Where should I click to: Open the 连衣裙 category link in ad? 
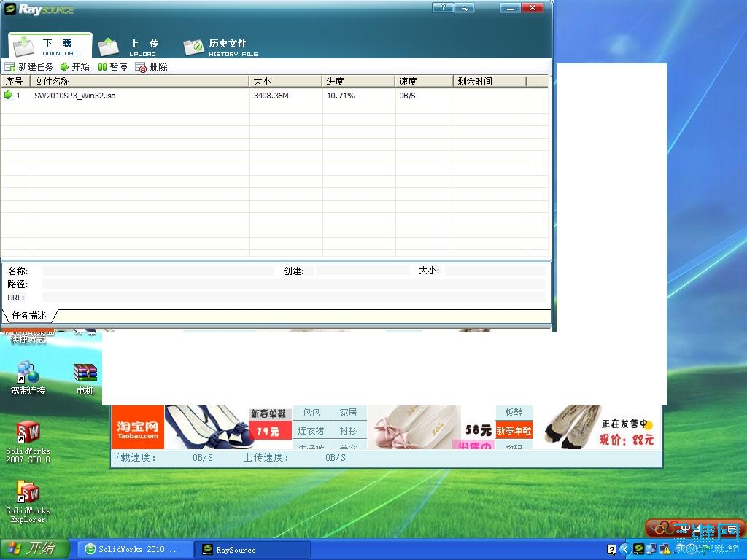tap(311, 430)
